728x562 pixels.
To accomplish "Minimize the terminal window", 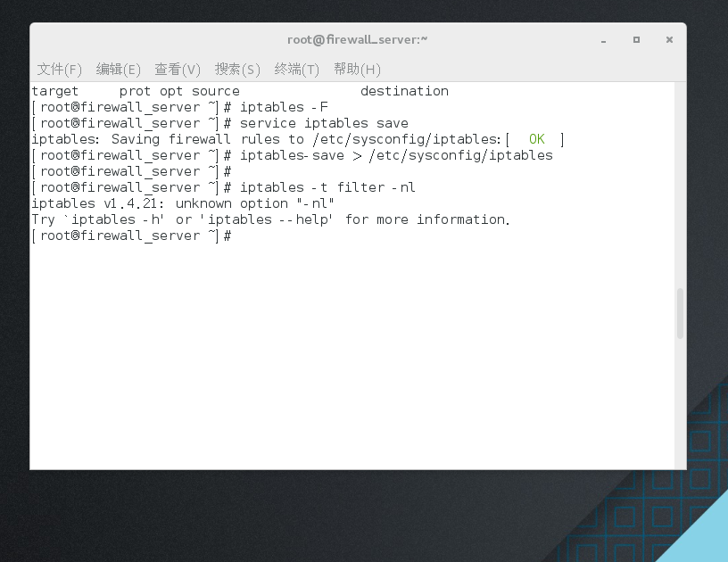I will coord(603,40).
